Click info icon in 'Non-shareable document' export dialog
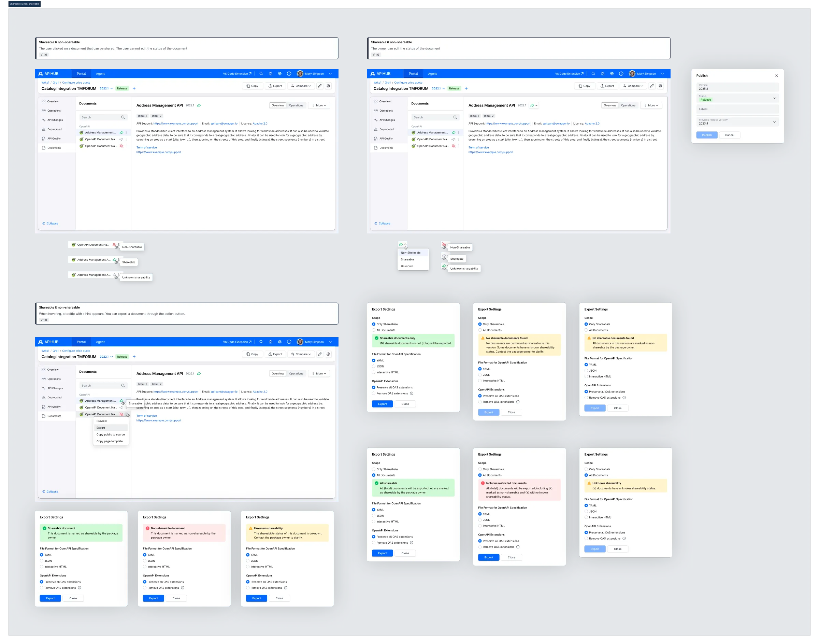This screenshot has height=644, width=819. click(183, 588)
